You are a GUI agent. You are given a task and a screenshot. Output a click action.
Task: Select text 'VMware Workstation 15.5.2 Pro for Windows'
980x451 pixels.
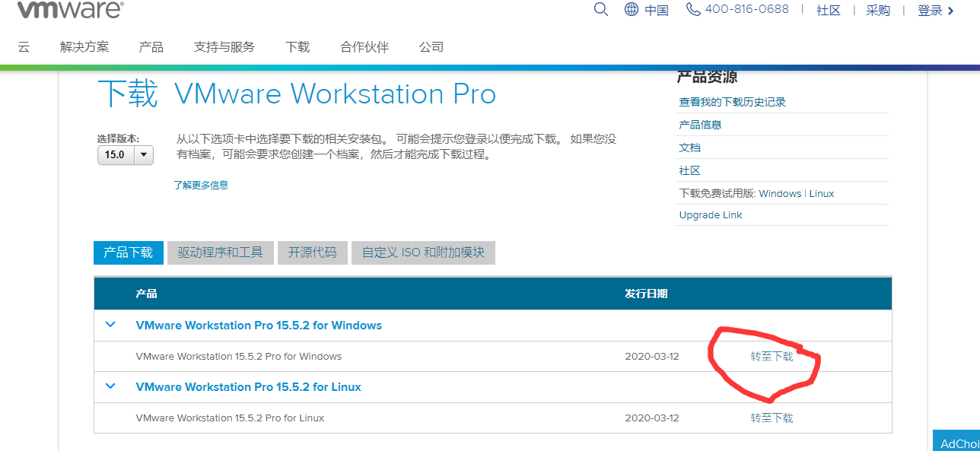pos(238,357)
